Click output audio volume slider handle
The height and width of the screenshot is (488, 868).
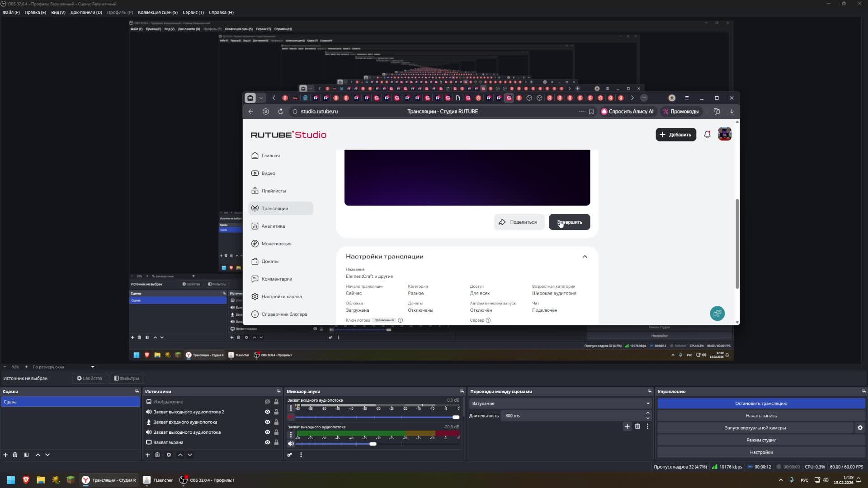373,444
